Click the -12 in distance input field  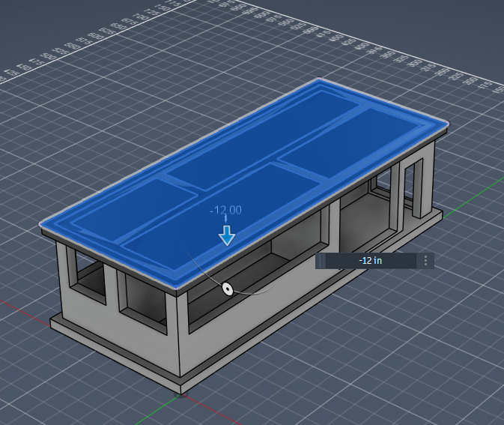[371, 261]
